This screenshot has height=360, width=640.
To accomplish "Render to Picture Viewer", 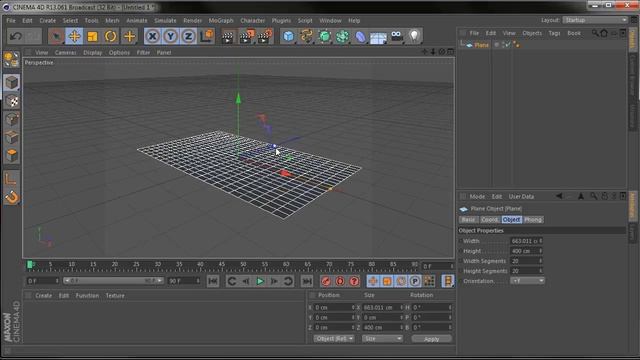I will [246, 36].
